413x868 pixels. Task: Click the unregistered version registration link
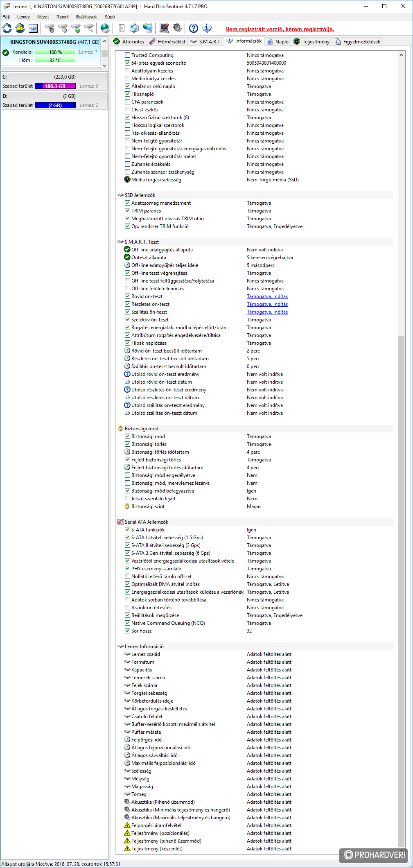pos(280,29)
